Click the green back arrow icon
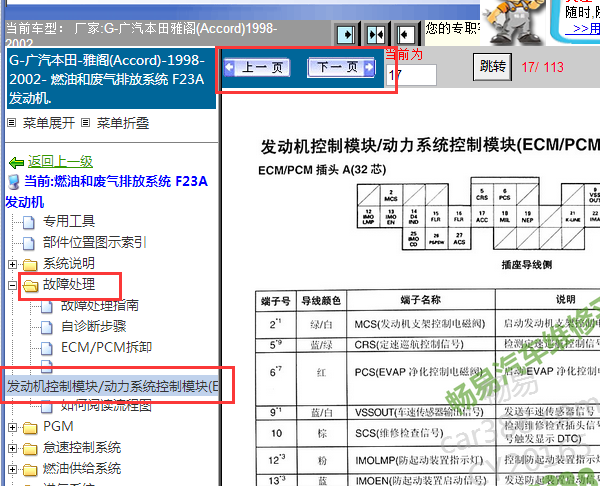600x486 pixels. pos(16,163)
